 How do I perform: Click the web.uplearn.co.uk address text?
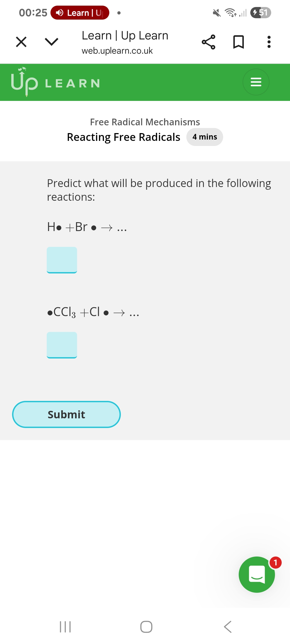(117, 51)
